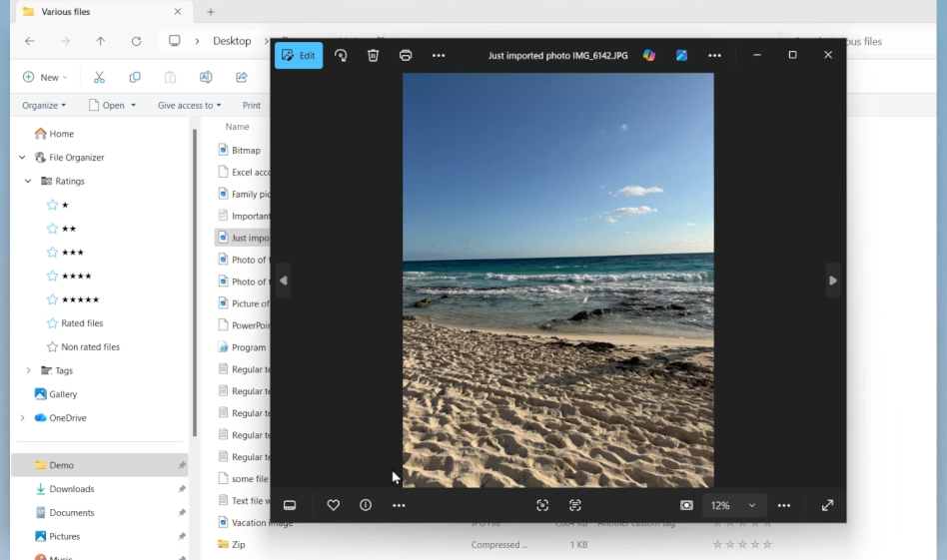Print the photo using the printer icon

click(x=406, y=56)
